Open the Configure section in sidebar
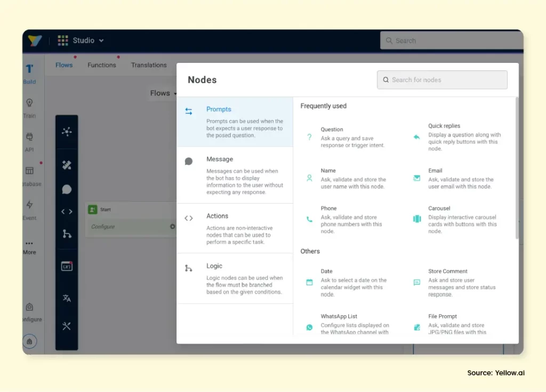This screenshot has height=392, width=546. pyautogui.click(x=31, y=313)
